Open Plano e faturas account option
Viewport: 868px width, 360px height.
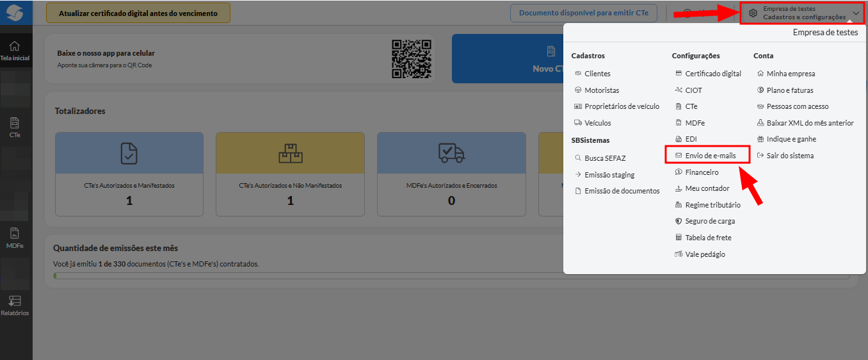tap(789, 90)
